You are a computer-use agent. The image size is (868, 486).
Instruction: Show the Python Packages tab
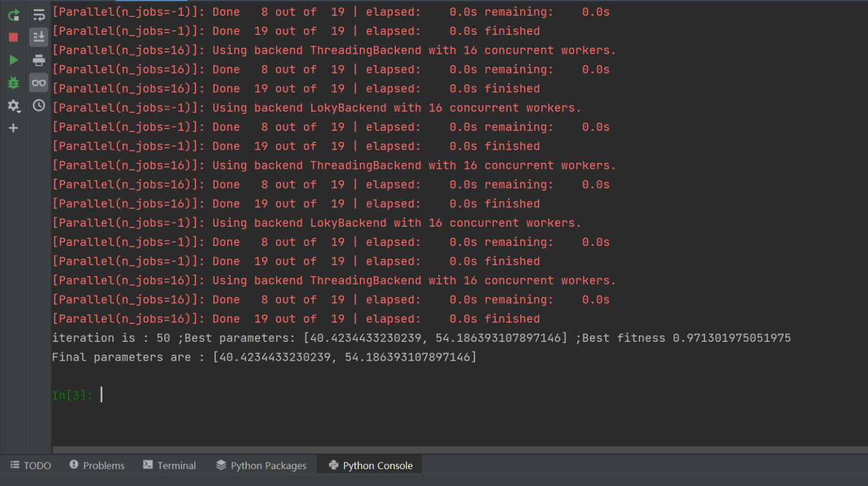(x=261, y=465)
